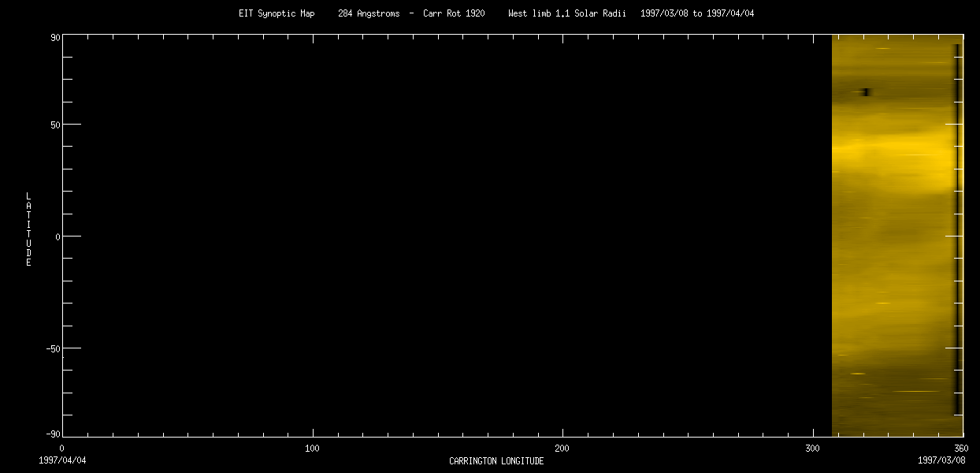The image size is (980, 473).
Task: Click the 90 latitude tick label
Action: 56,37
